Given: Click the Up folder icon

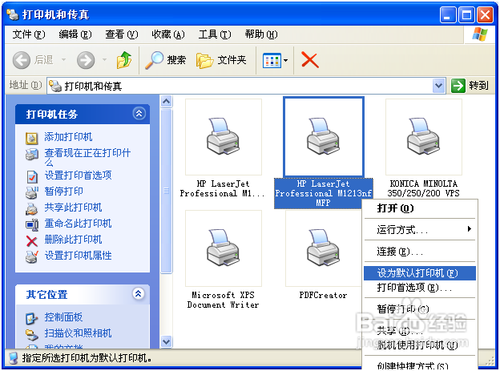Looking at the screenshot, I should [124, 60].
